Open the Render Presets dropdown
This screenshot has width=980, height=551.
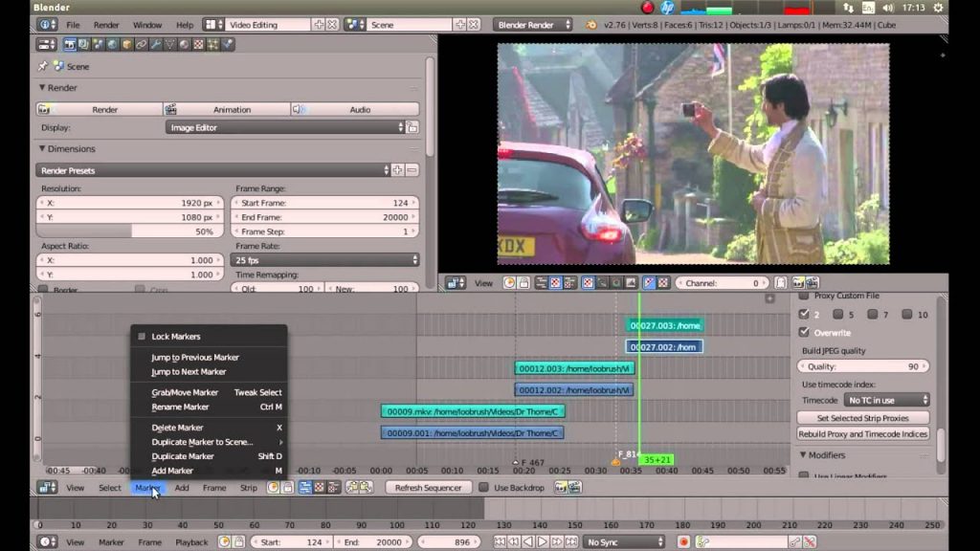click(212, 170)
